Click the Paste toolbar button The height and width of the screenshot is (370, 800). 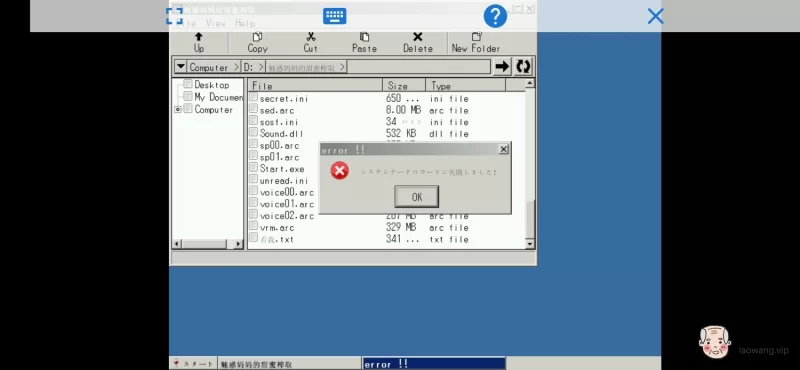click(364, 43)
